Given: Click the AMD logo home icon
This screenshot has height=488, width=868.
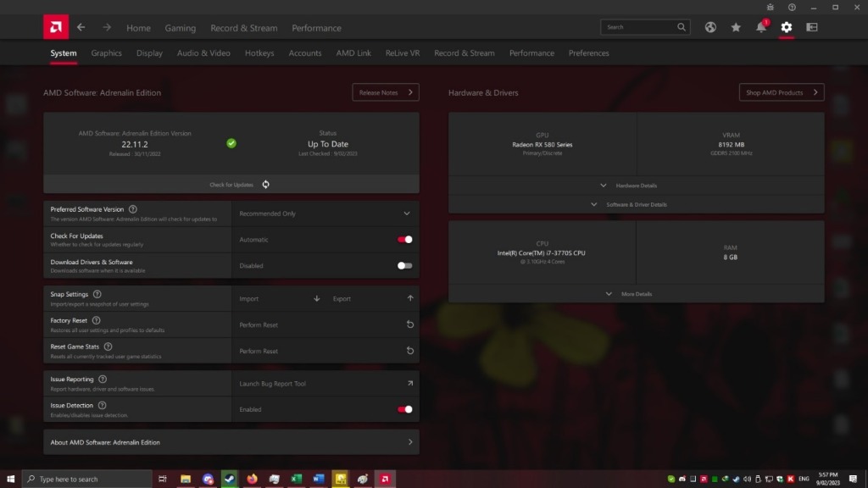Looking at the screenshot, I should pyautogui.click(x=56, y=27).
